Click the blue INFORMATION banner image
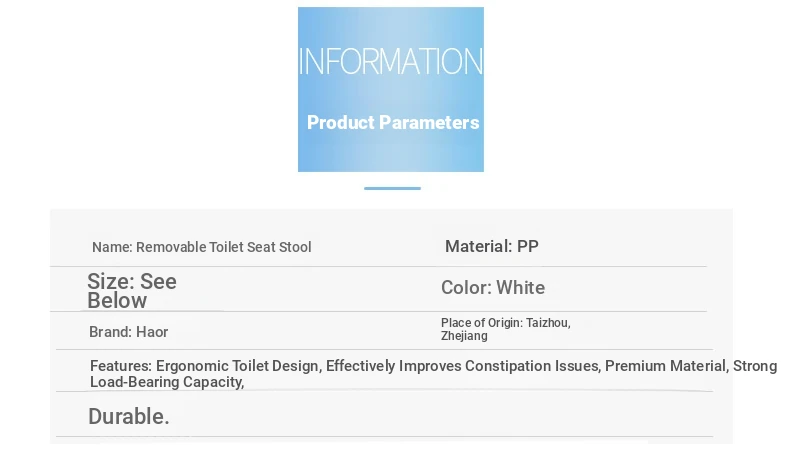 pos(390,89)
